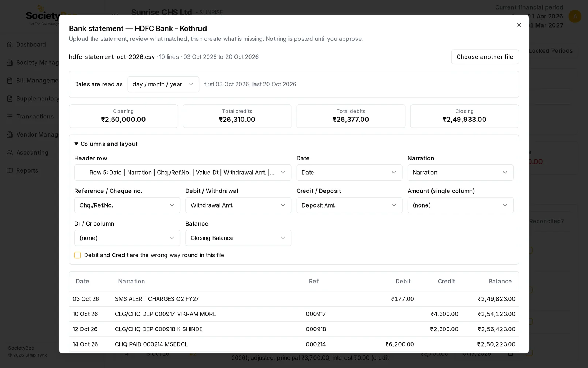Open the Reference / Cheque no. dropdown
Viewport: 588px width, 368px height.
tap(127, 205)
